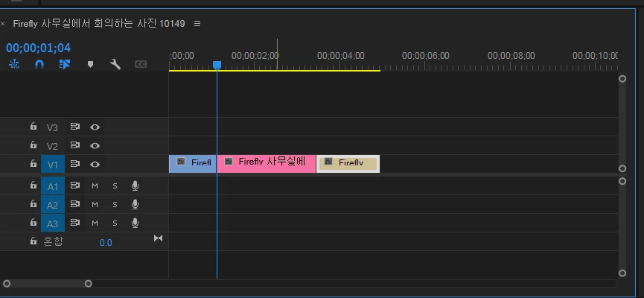Mute track A2
The height and width of the screenshot is (298, 644).
pyautogui.click(x=95, y=204)
